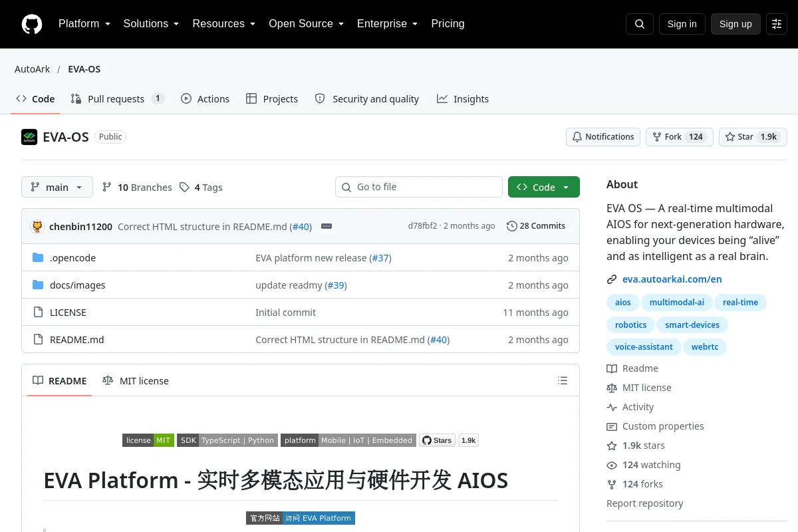Open the Pull requests tab
Viewport: 798px width, 532px height.
[x=117, y=99]
